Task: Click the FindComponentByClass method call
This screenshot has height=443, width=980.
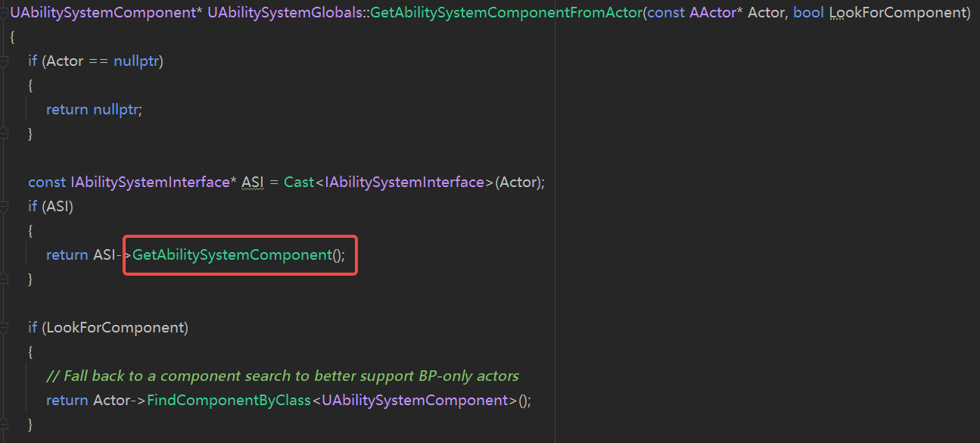Action: [229, 401]
